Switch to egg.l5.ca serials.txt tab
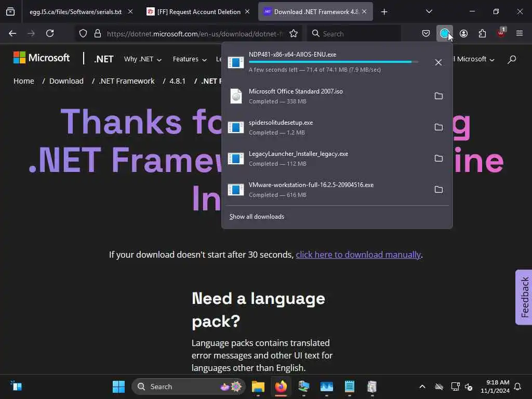 tap(75, 12)
